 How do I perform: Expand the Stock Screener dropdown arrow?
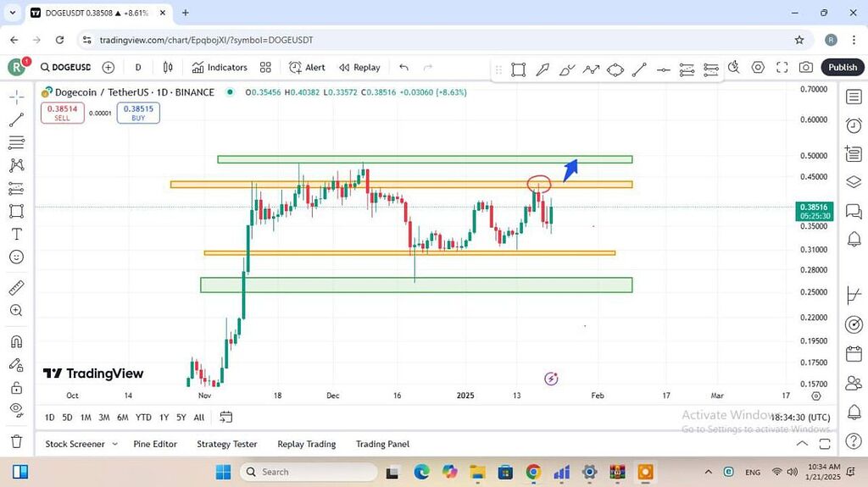[x=114, y=444]
